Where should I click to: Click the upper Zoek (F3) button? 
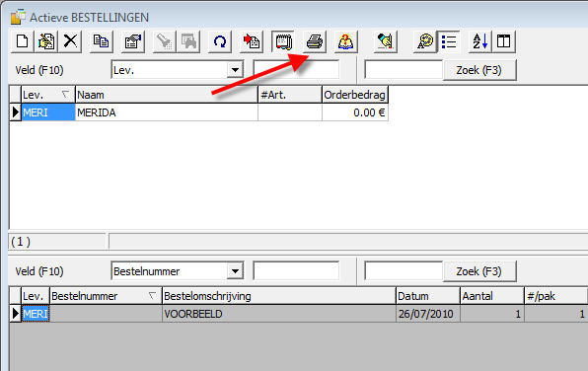point(479,70)
